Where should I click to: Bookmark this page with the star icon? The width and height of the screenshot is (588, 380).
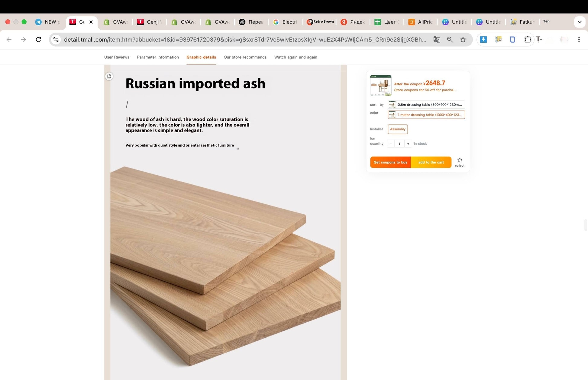[463, 40]
